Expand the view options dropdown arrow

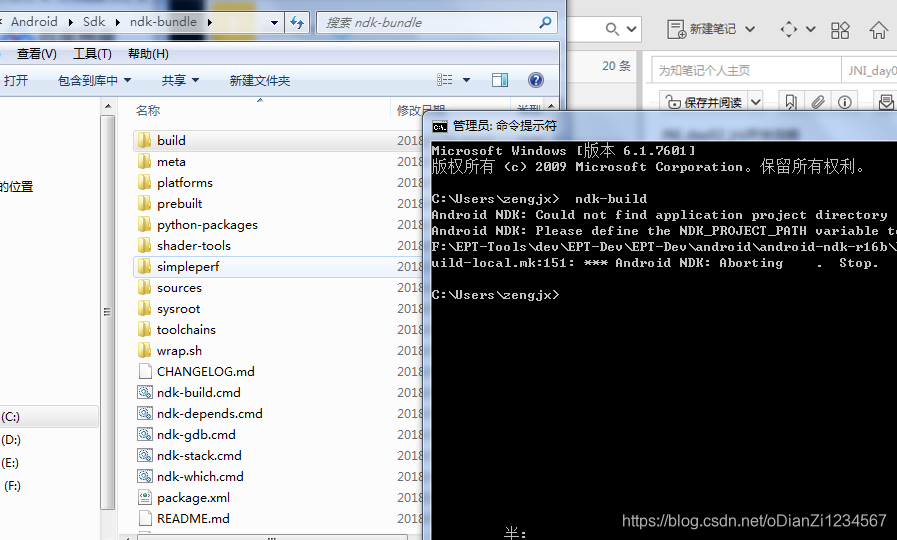pyautogui.click(x=466, y=80)
